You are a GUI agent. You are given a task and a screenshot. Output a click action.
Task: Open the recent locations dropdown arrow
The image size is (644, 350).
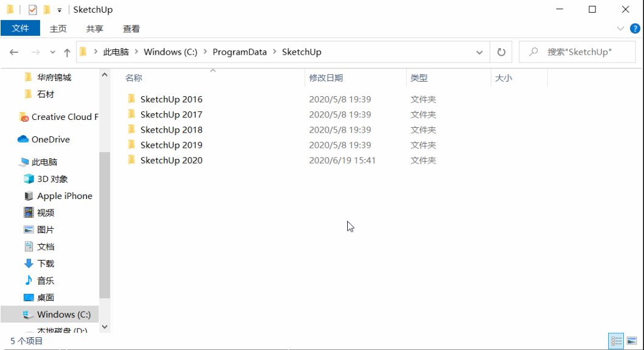point(52,52)
